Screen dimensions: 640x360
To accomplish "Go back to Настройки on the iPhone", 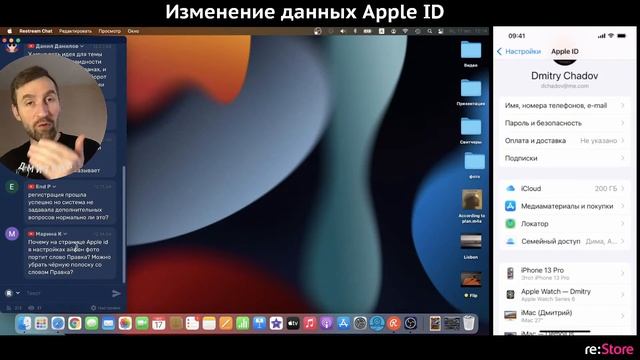I will pos(519,51).
